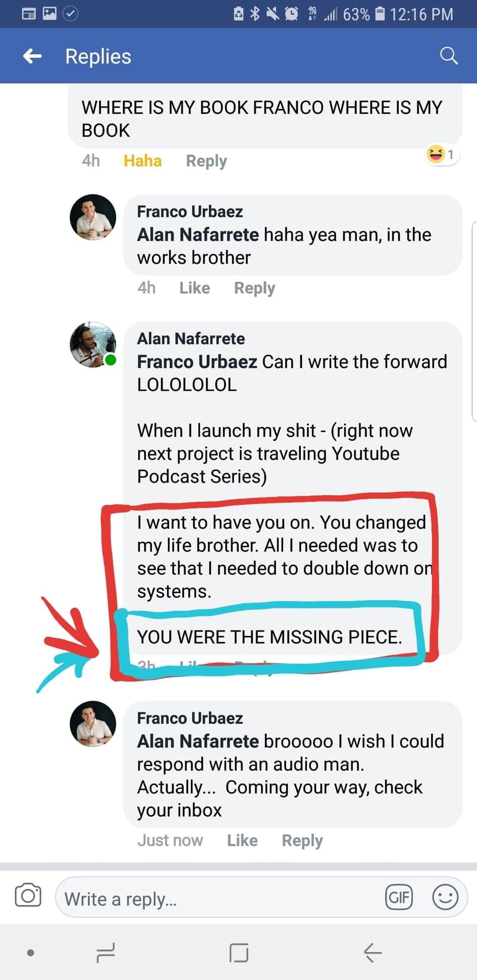Viewport: 477px width, 980px height.
Task: Open the emoji smiley picker
Action: (x=445, y=897)
